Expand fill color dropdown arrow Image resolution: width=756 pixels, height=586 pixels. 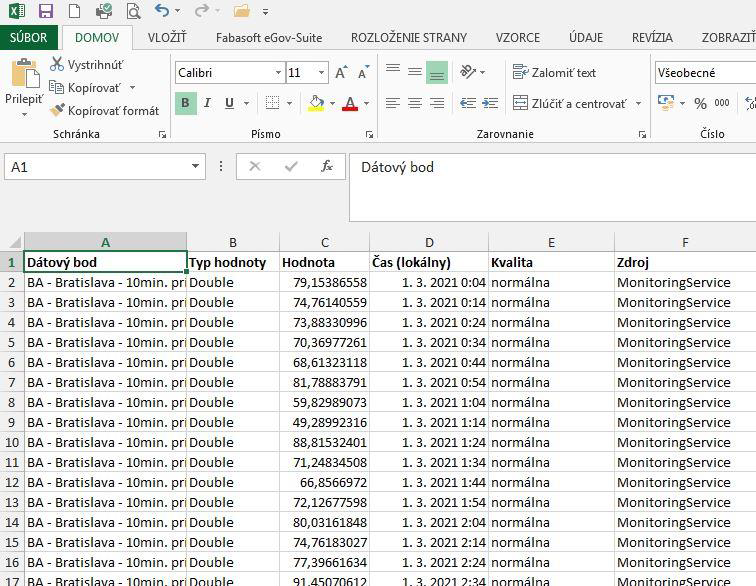pos(332,103)
